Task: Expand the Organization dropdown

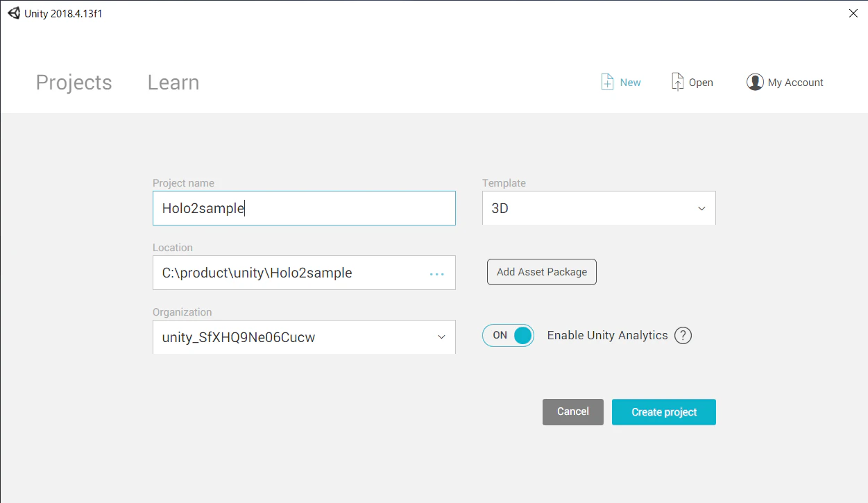Action: coord(304,337)
